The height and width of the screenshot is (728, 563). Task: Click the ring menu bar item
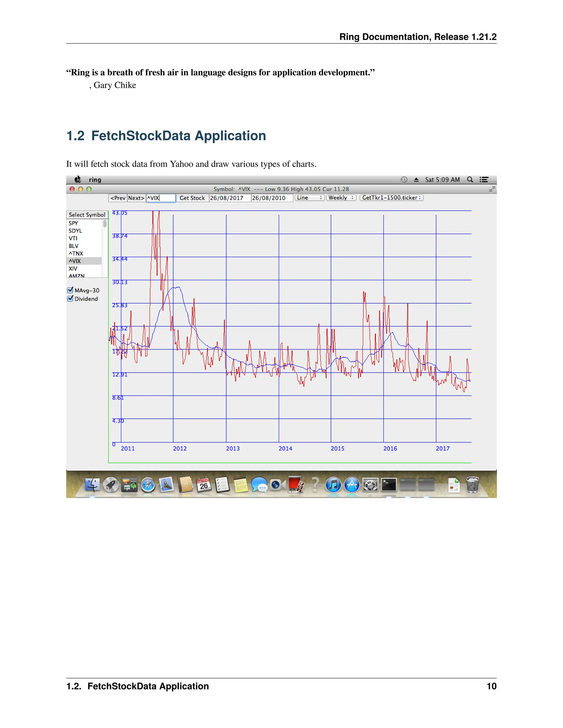point(95,180)
